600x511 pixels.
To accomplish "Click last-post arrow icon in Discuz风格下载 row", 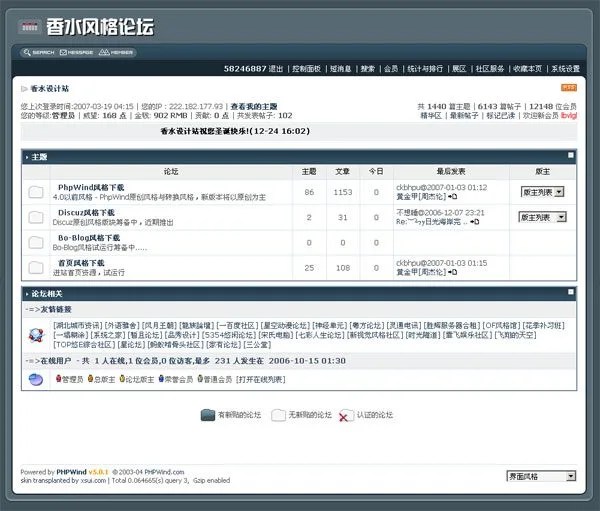I will (x=476, y=223).
